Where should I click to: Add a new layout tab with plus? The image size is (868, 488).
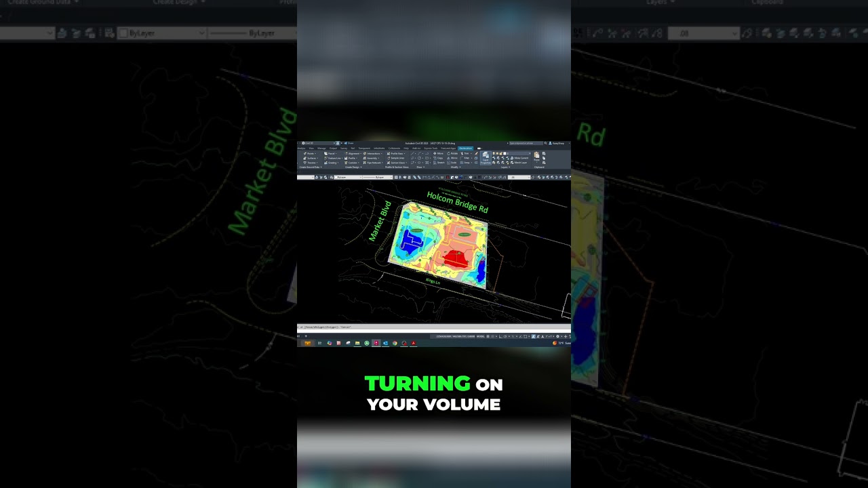point(306,336)
